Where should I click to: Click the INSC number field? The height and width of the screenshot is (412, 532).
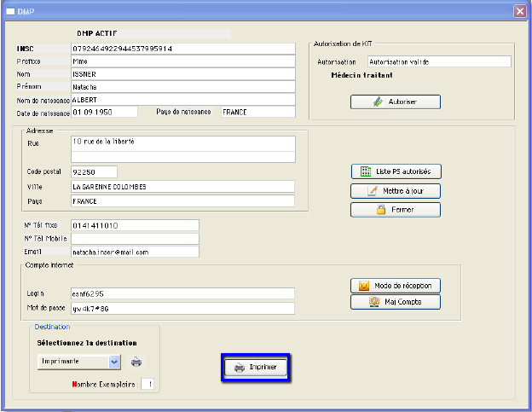tap(183, 49)
